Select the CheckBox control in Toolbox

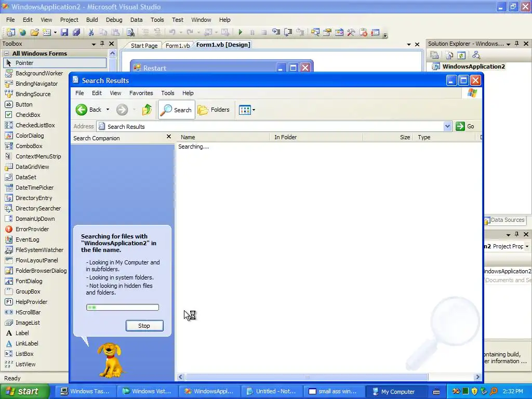tap(28, 115)
